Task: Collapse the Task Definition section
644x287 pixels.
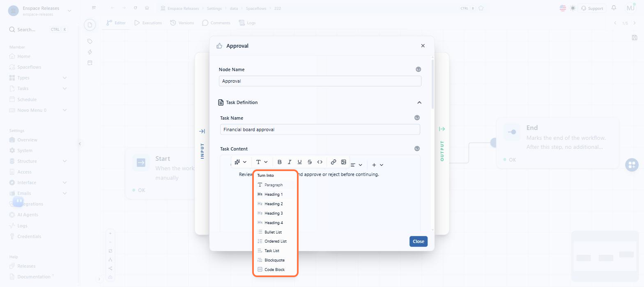Action: pyautogui.click(x=419, y=102)
